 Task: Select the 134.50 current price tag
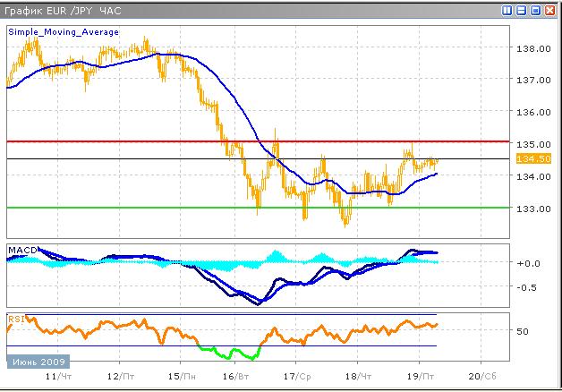coord(527,158)
